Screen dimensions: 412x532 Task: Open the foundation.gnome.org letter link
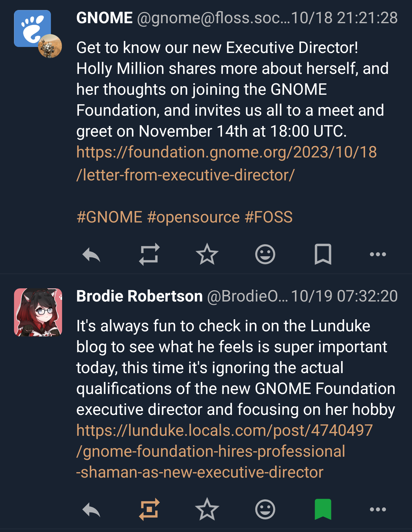tap(226, 152)
